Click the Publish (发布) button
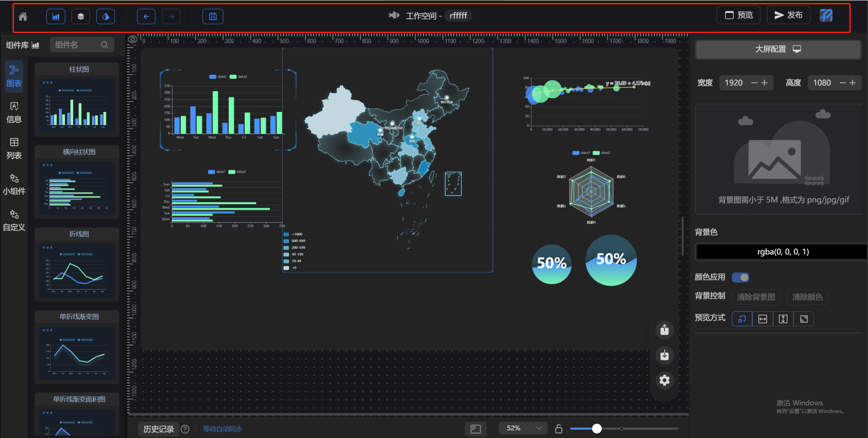 tap(788, 15)
